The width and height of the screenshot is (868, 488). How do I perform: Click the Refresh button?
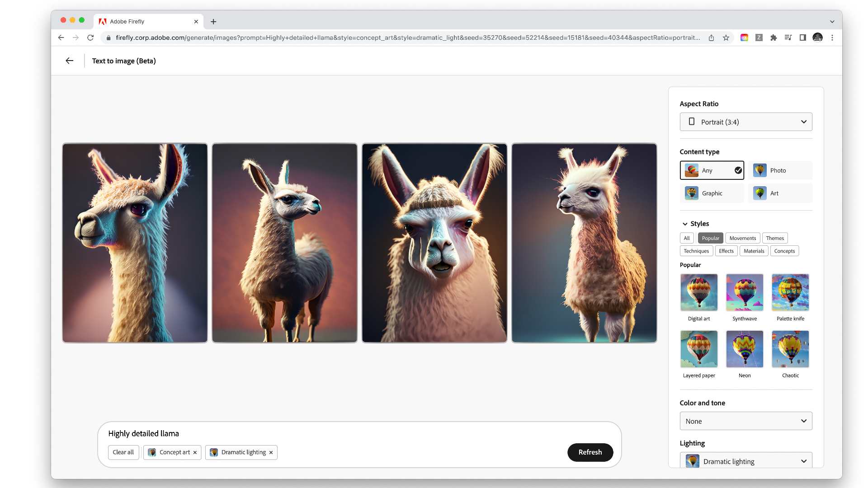click(590, 452)
